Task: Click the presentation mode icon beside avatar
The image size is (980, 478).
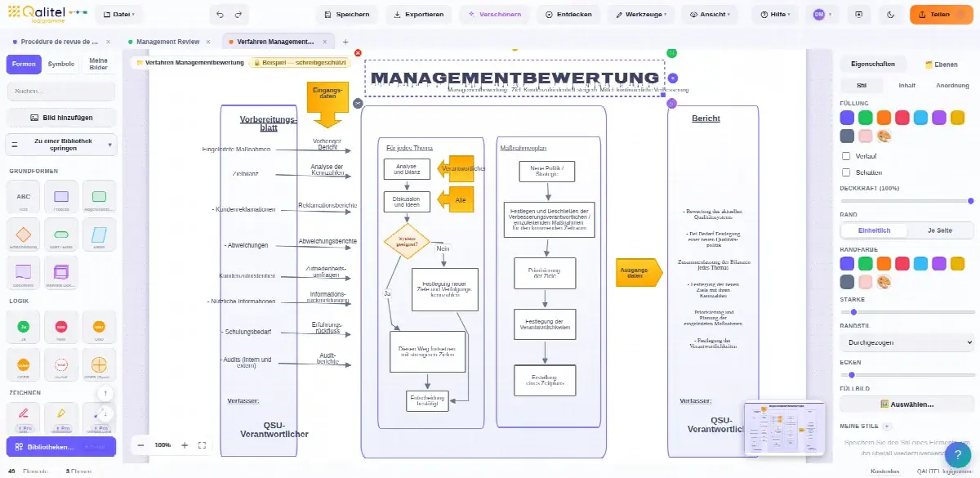Action: click(x=859, y=15)
